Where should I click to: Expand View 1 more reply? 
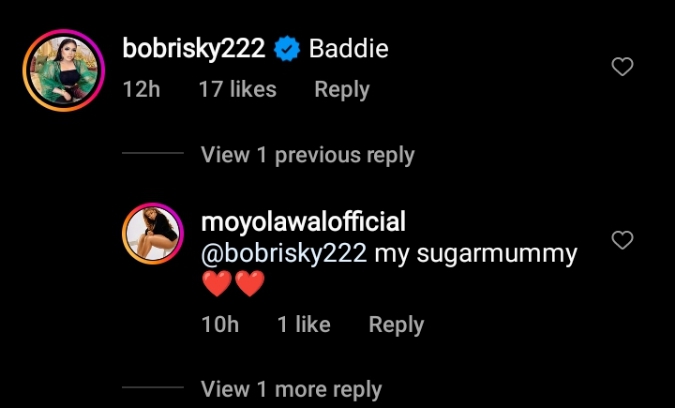point(291,389)
